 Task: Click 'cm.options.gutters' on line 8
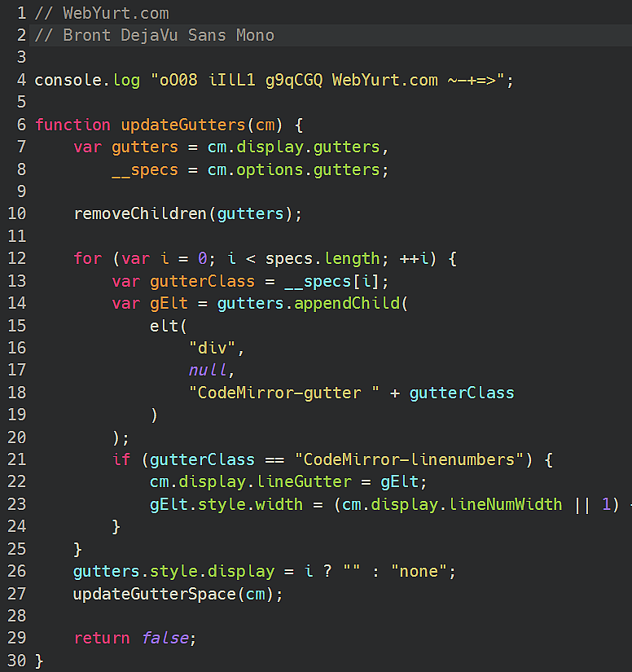click(293, 170)
